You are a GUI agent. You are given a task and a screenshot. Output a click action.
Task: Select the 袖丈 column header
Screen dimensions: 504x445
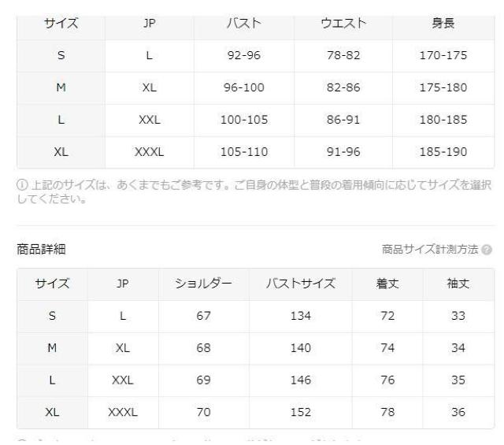[x=458, y=284]
